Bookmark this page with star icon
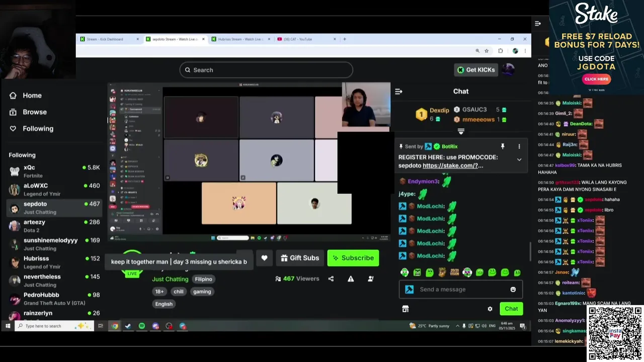Screen dimensions: 644x362 (487, 51)
